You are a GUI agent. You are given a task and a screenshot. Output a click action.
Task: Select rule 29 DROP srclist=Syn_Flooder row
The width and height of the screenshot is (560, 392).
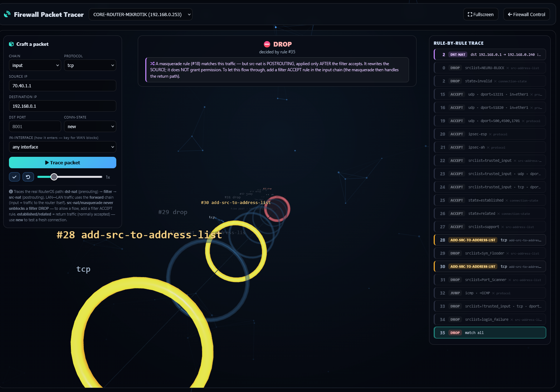[x=490, y=253]
